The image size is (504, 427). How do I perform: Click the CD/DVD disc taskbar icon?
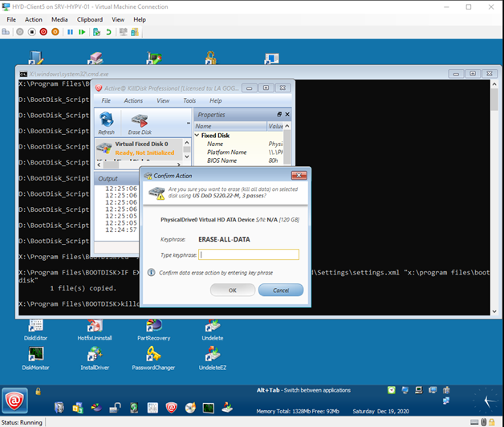tap(190, 408)
